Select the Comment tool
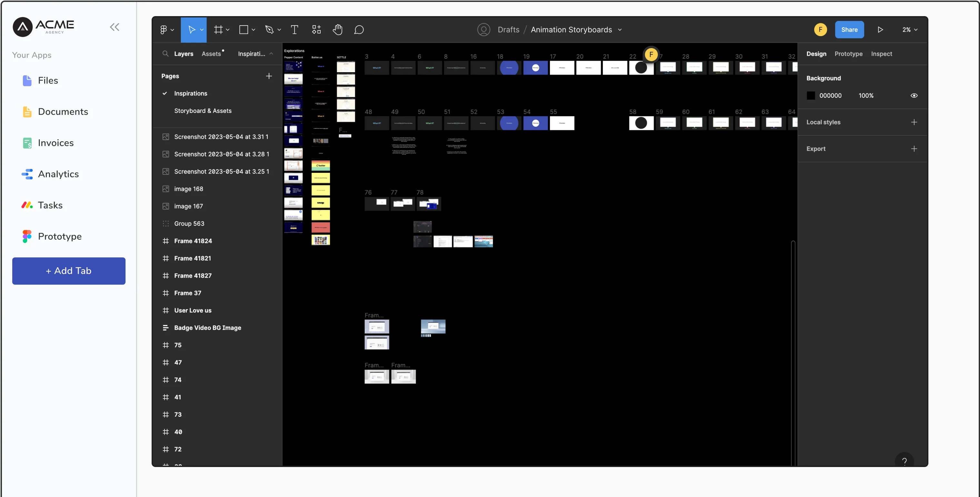The height and width of the screenshot is (497, 980). tap(359, 30)
